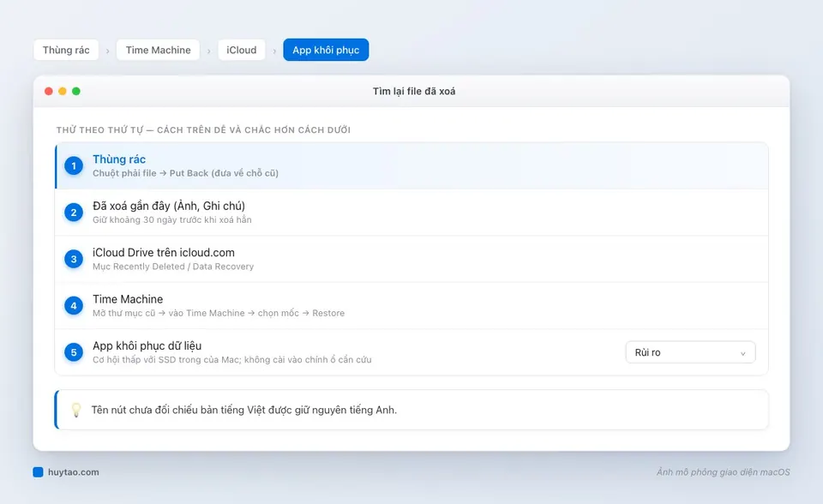The image size is (823, 504).
Task: Switch to the Time Machine breadcrumb tab
Action: (x=158, y=50)
